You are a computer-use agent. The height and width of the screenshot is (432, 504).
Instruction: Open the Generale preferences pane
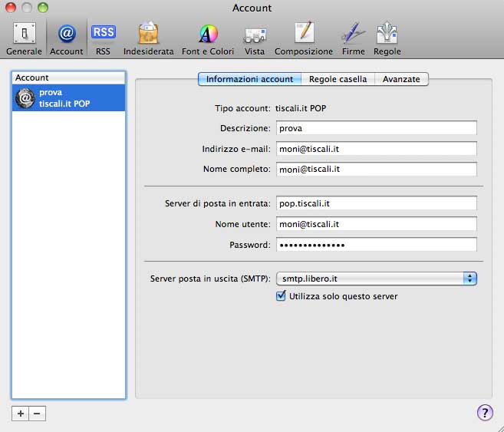coord(24,38)
